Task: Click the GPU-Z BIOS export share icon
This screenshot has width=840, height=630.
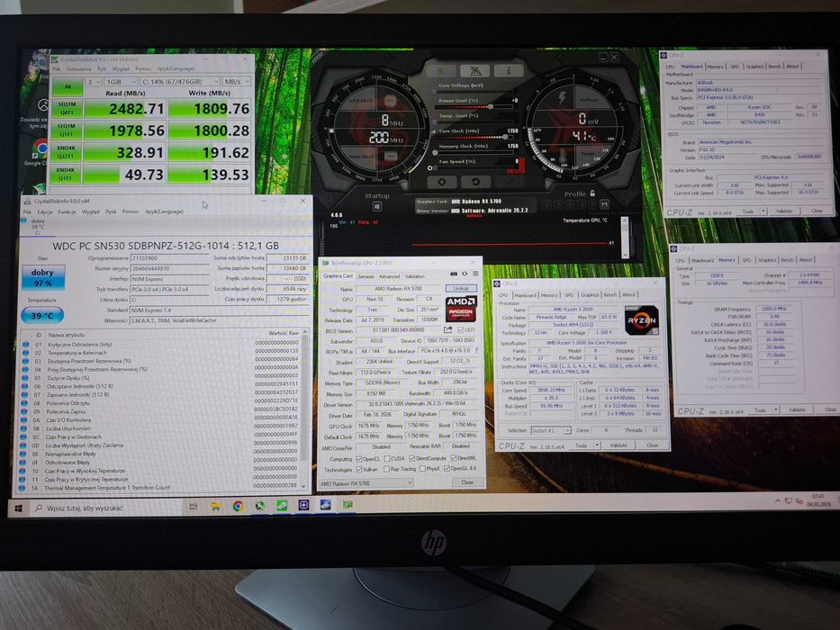Action: click(448, 329)
